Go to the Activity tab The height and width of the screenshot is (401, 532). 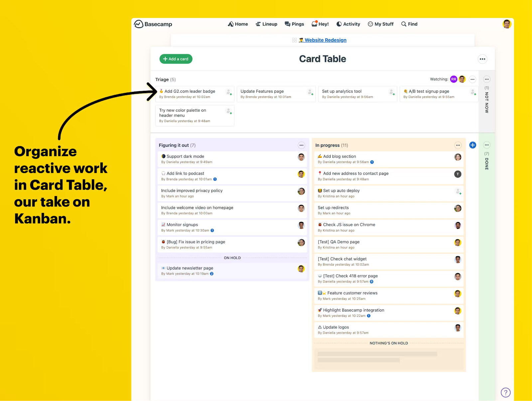348,24
